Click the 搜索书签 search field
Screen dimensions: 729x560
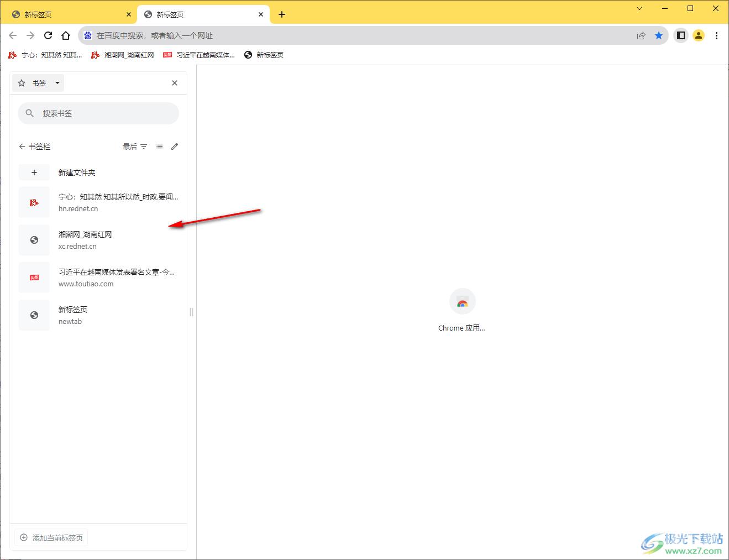[98, 113]
